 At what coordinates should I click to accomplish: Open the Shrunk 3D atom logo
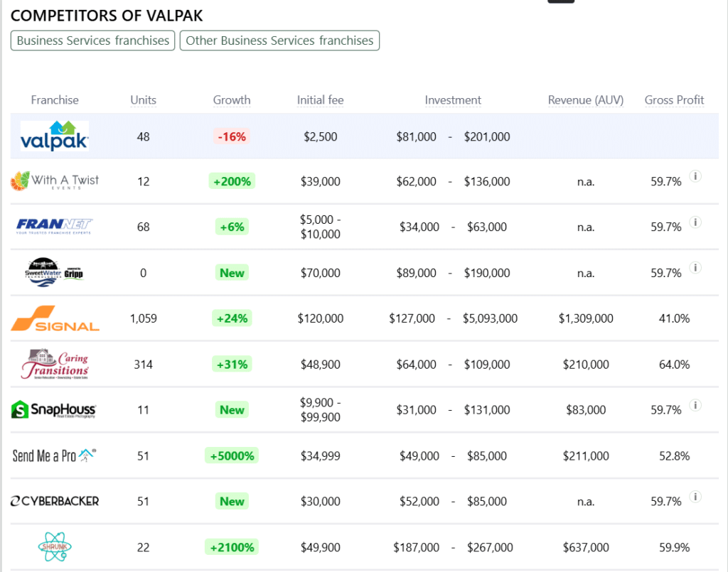tap(55, 546)
